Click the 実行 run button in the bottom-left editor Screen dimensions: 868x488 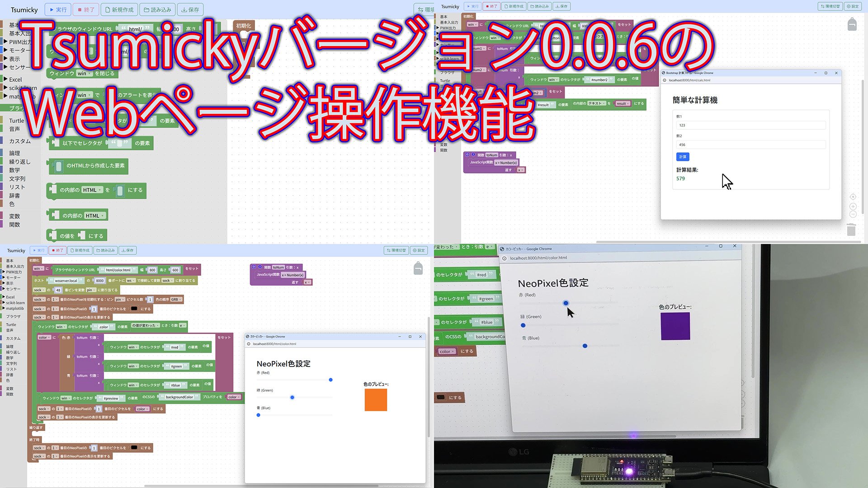click(x=38, y=250)
